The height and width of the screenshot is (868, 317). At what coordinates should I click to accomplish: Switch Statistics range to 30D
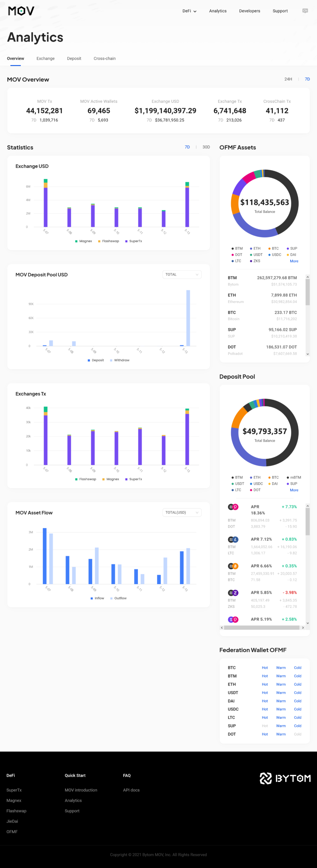coord(206,147)
